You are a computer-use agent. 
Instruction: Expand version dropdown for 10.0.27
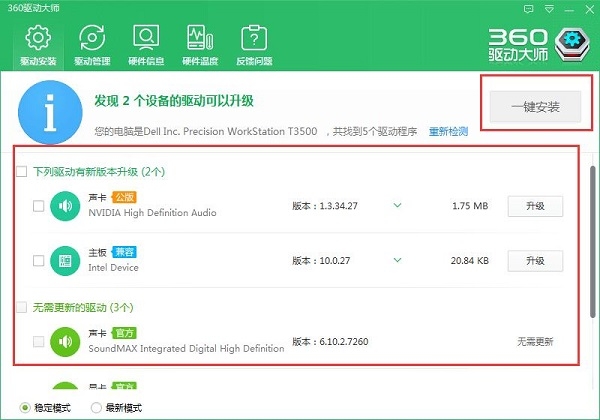(398, 260)
